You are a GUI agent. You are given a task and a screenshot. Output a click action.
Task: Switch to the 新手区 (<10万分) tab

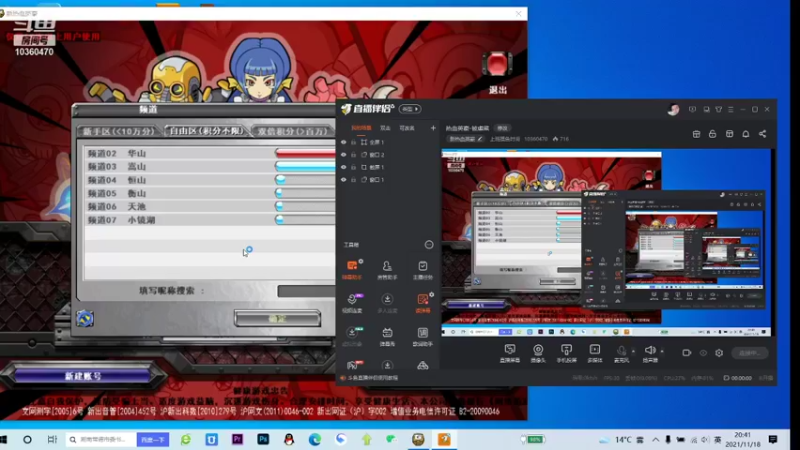click(x=118, y=131)
